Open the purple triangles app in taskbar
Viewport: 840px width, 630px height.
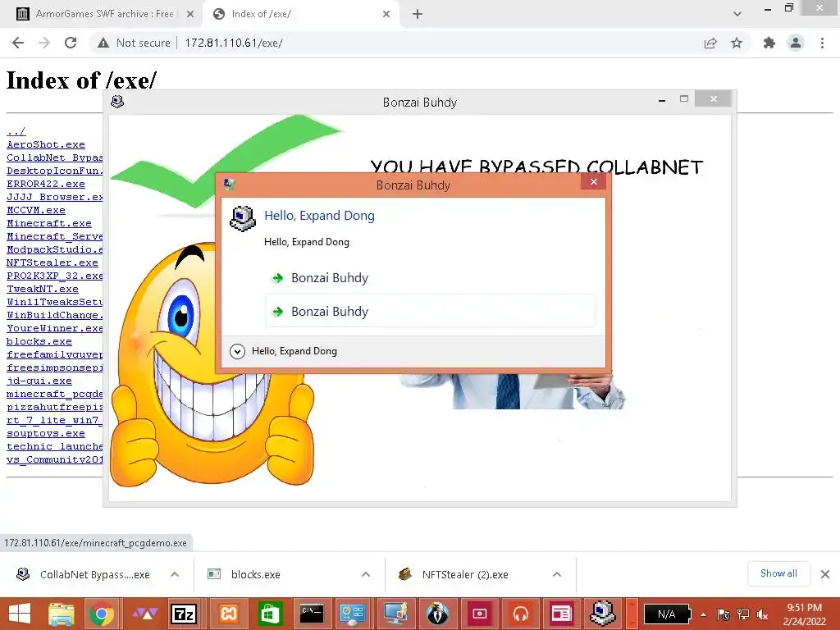(144, 614)
